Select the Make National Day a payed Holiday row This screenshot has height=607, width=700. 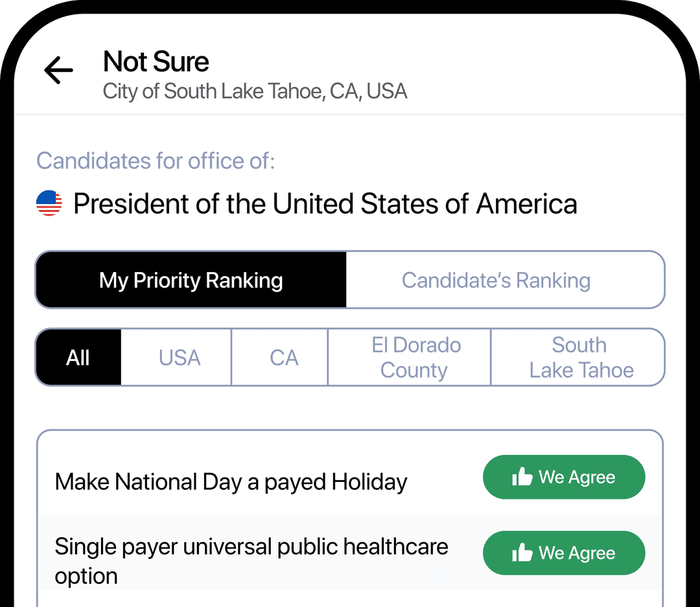(x=231, y=481)
